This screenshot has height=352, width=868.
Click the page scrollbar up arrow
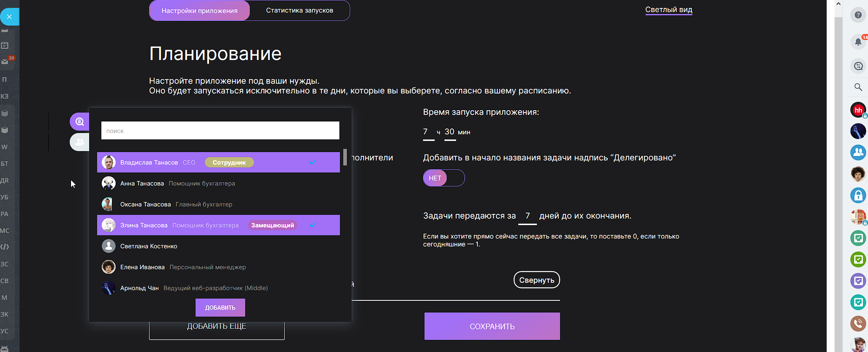838,4
